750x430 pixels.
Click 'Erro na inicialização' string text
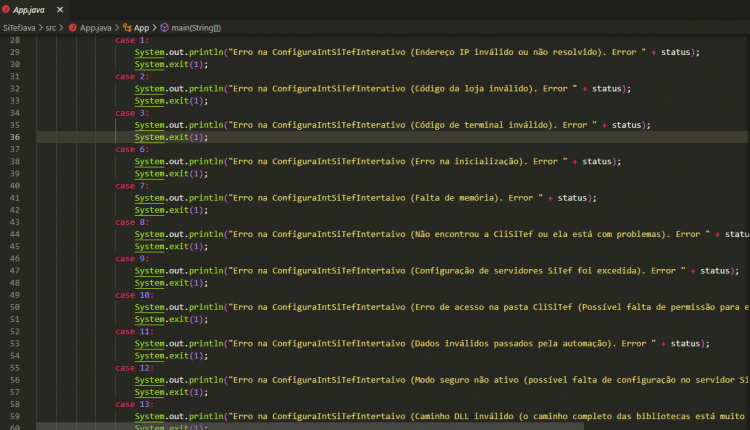tap(466, 162)
